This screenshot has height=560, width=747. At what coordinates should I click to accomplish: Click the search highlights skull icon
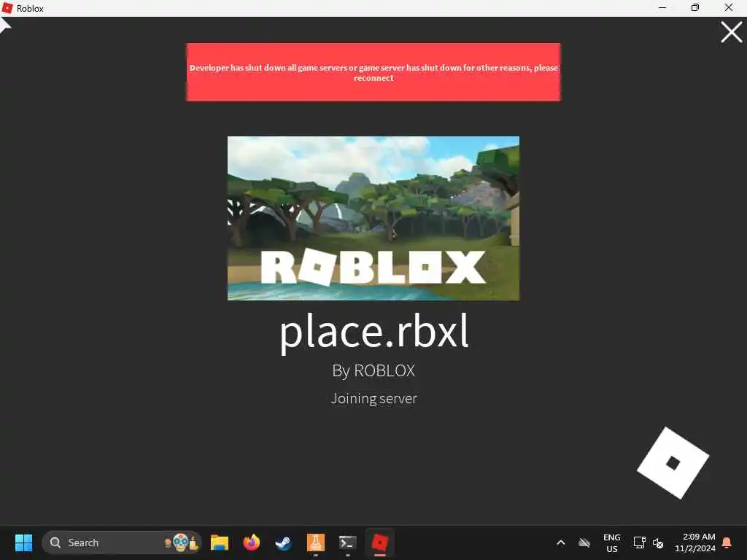tap(181, 542)
